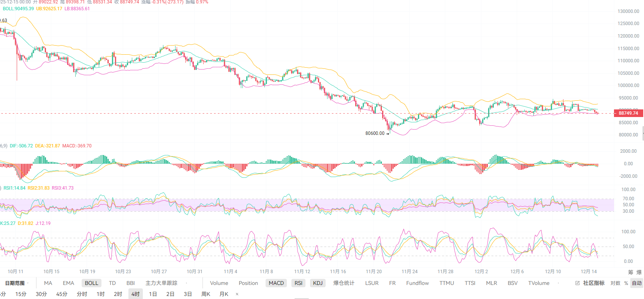Switch to the 1日 timeframe
The height and width of the screenshot is (299, 644).
(153, 294)
